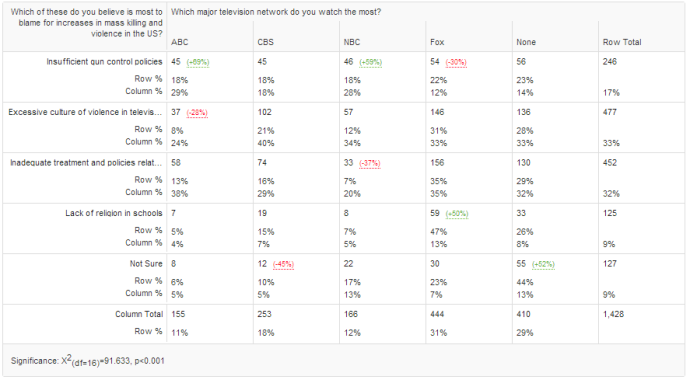The image size is (690, 380).
Task: Select the Row Total column header
Action: [622, 42]
